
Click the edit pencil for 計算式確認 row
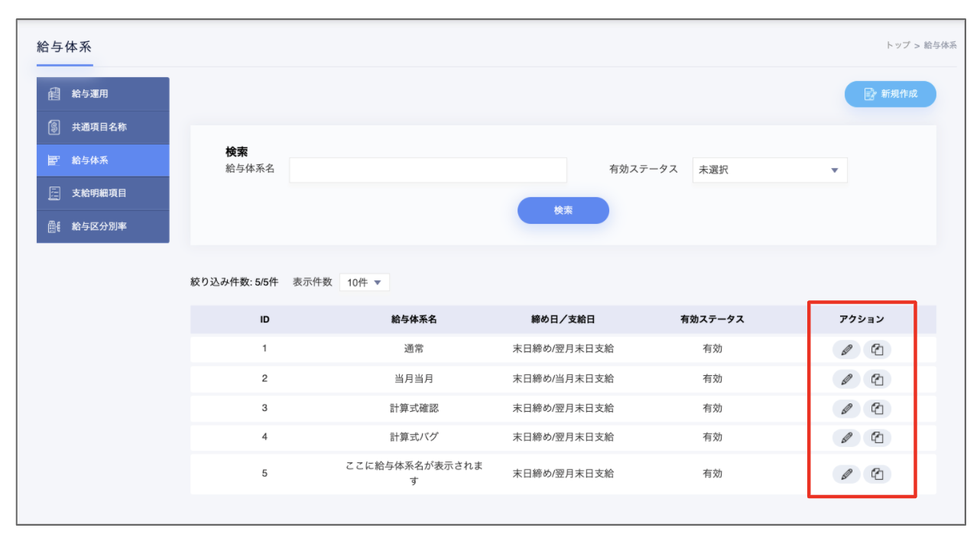[x=846, y=409]
